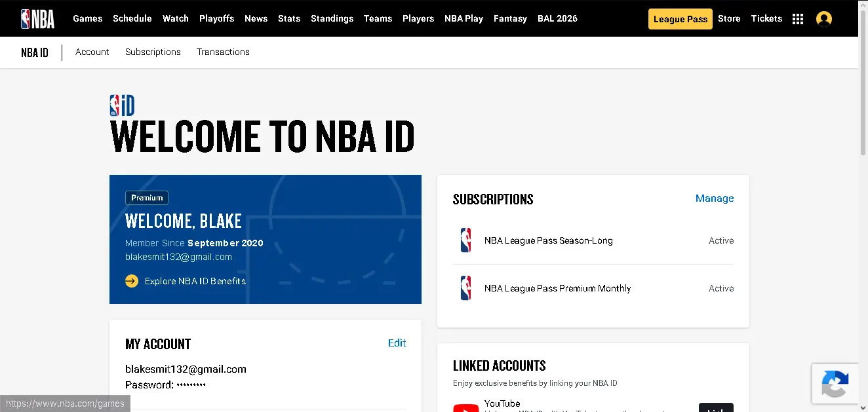The height and width of the screenshot is (412, 868).
Task: Click the NBA ID sub-navigation label
Action: [x=35, y=52]
